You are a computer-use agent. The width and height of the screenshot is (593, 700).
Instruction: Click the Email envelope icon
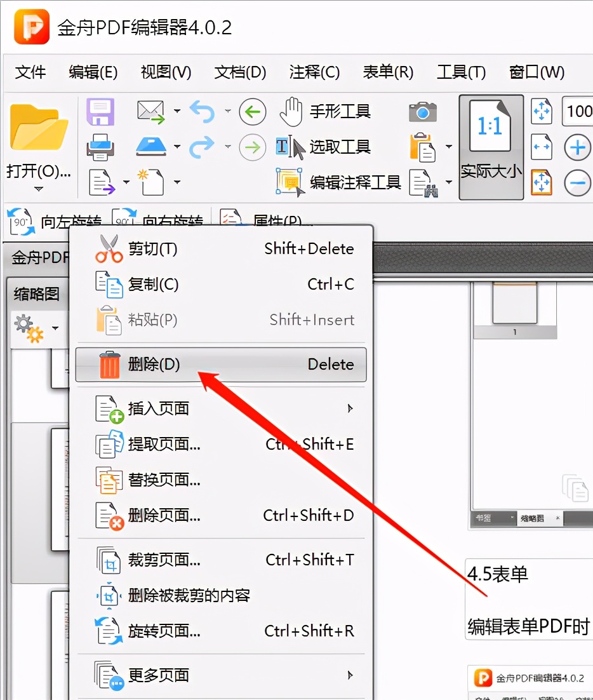click(151, 112)
